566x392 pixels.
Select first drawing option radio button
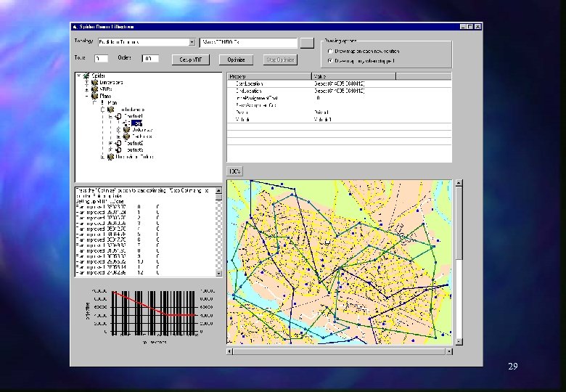coord(330,52)
